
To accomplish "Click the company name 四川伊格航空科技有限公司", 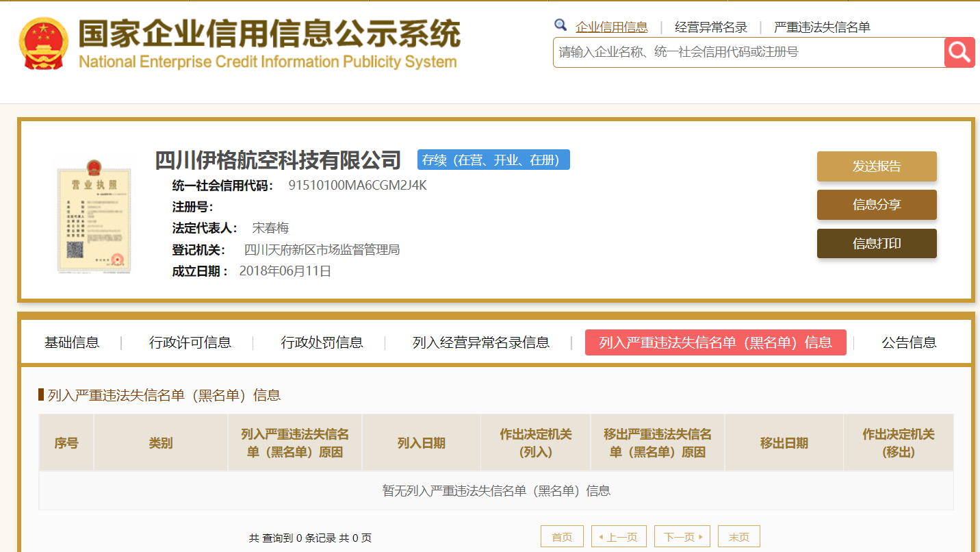I will pyautogui.click(x=278, y=160).
